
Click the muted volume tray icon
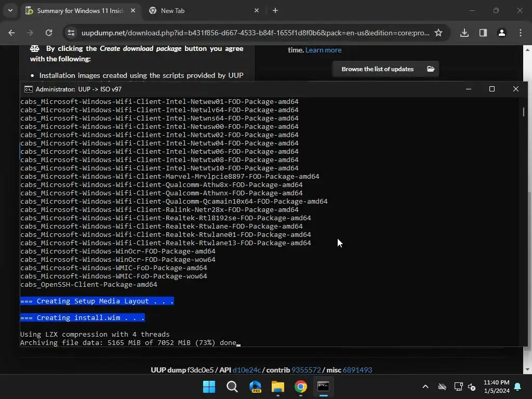[x=472, y=387]
